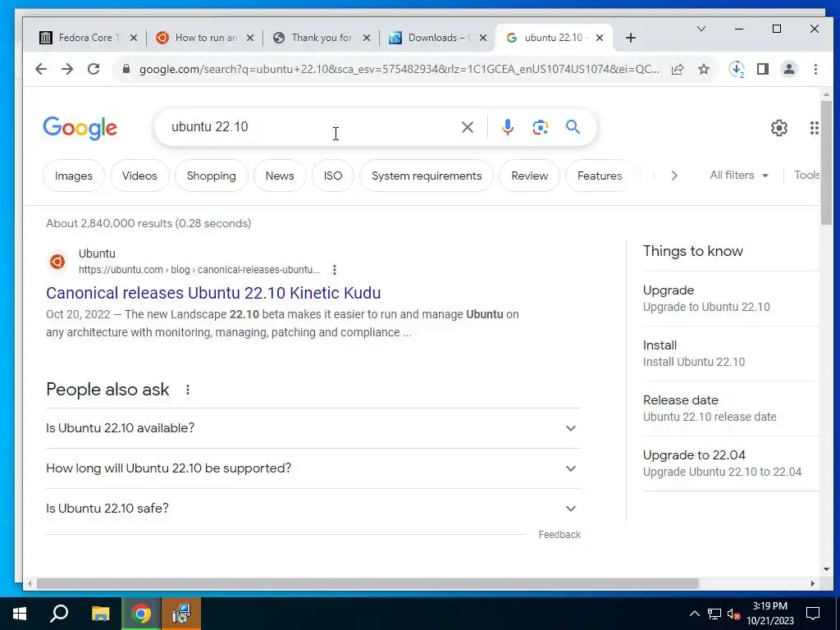
Task: Show hidden system tray icons
Action: click(x=694, y=614)
